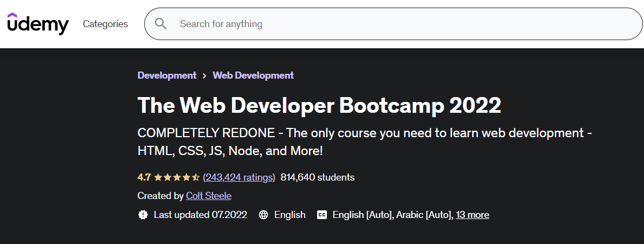Open the Categories menu

pyautogui.click(x=105, y=24)
